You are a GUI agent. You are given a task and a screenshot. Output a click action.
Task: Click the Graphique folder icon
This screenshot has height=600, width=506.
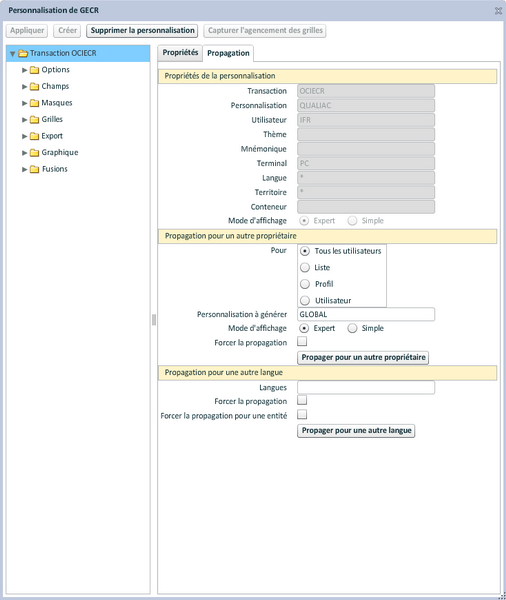tap(34, 153)
